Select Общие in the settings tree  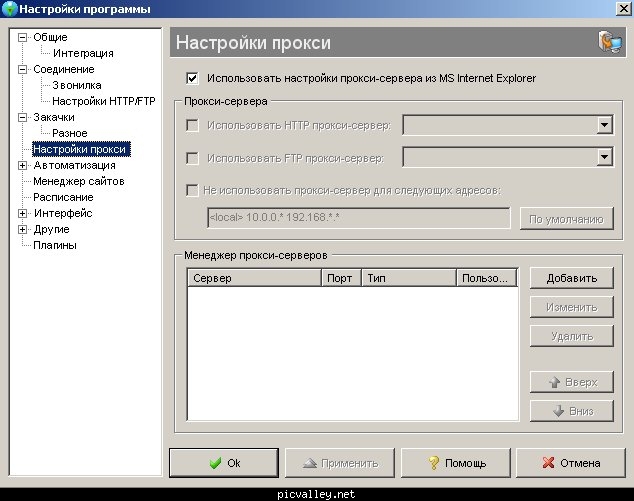tap(51, 37)
